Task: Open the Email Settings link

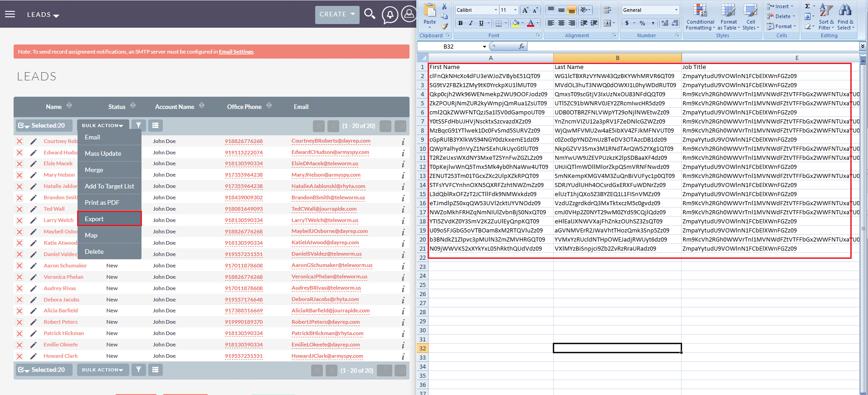Action: [x=236, y=52]
